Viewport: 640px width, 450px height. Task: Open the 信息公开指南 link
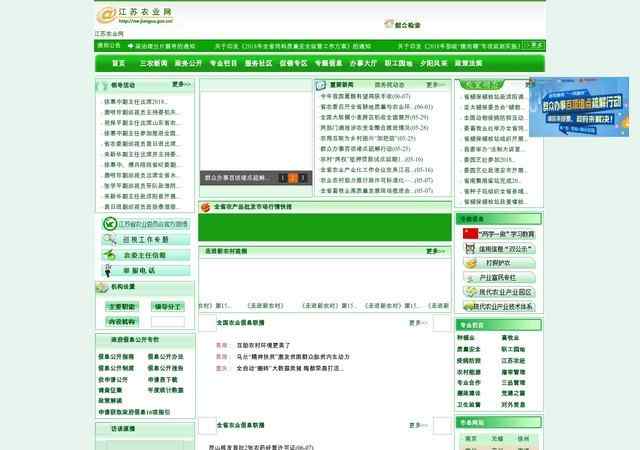(116, 357)
